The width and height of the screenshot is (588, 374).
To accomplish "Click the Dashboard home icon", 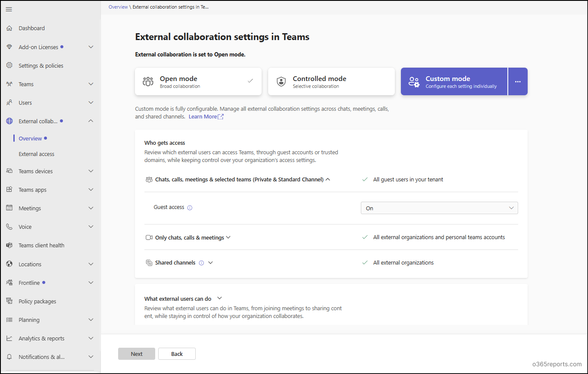I will [9, 28].
